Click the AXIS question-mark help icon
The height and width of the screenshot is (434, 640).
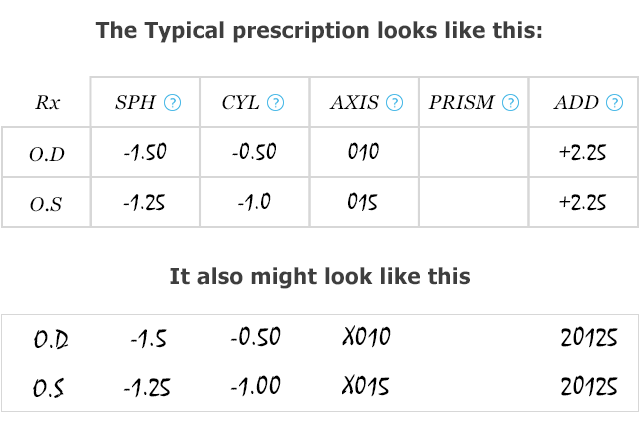click(395, 102)
